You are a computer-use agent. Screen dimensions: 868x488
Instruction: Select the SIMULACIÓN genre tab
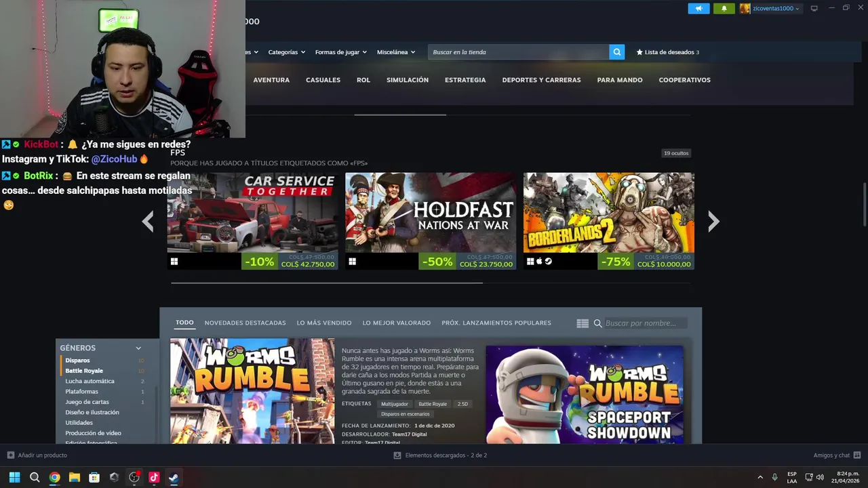point(408,80)
